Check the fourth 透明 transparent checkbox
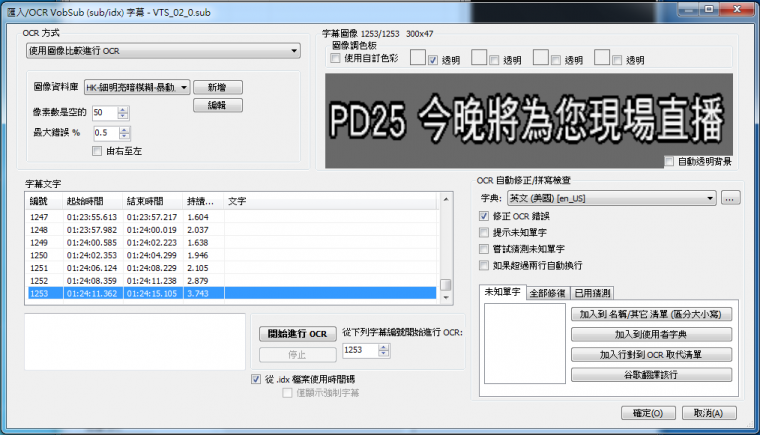 (x=617, y=60)
